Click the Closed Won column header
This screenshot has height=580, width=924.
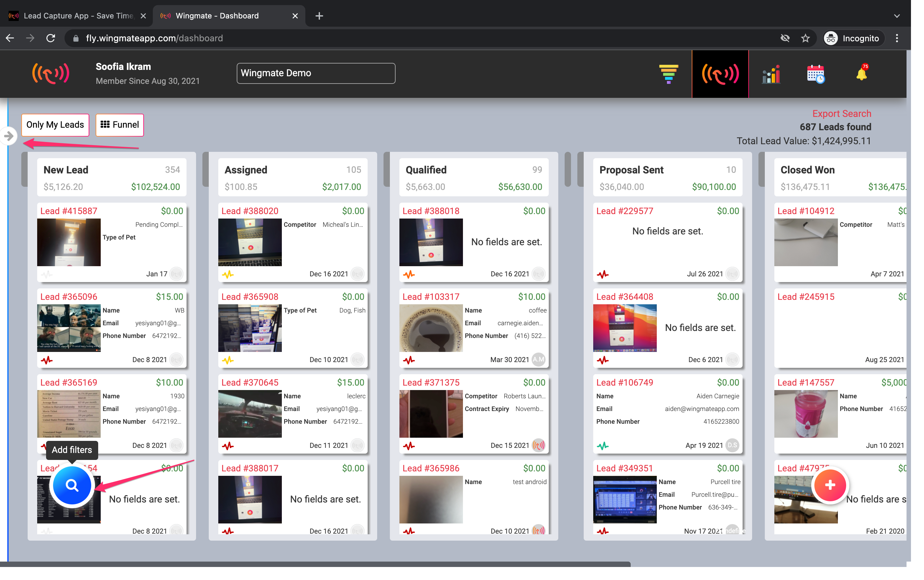point(840,178)
